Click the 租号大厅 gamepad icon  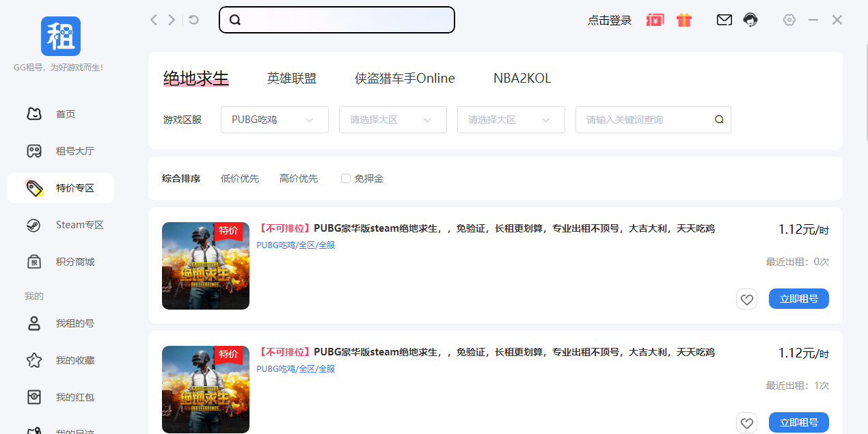[34, 151]
